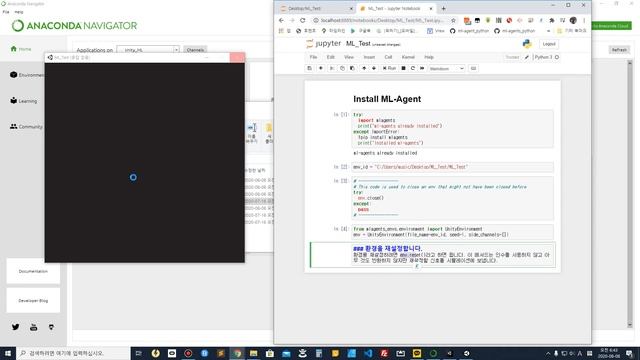The image size is (640, 360).
Task: Open Anaconda's GitHub link icon
Action: click(x=51, y=327)
